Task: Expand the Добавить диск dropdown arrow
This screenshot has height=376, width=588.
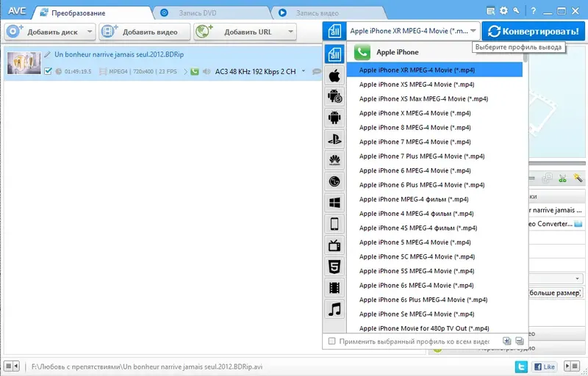Action: tap(89, 32)
